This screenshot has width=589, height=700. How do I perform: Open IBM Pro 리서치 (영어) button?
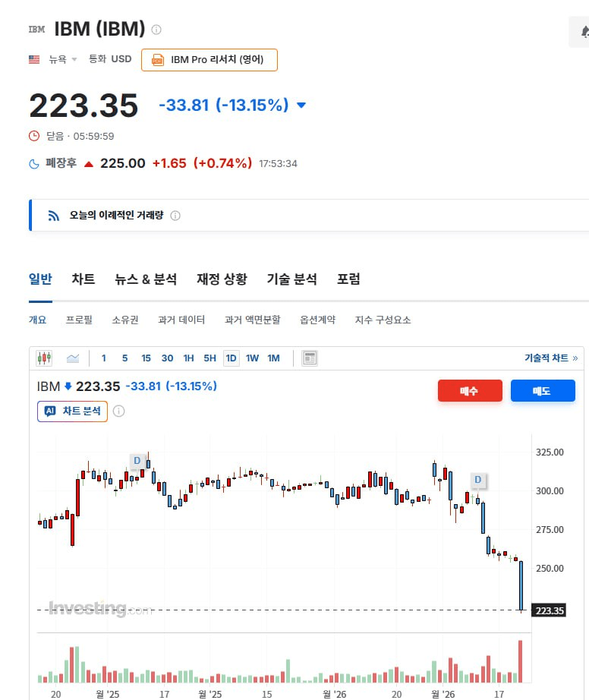click(209, 60)
